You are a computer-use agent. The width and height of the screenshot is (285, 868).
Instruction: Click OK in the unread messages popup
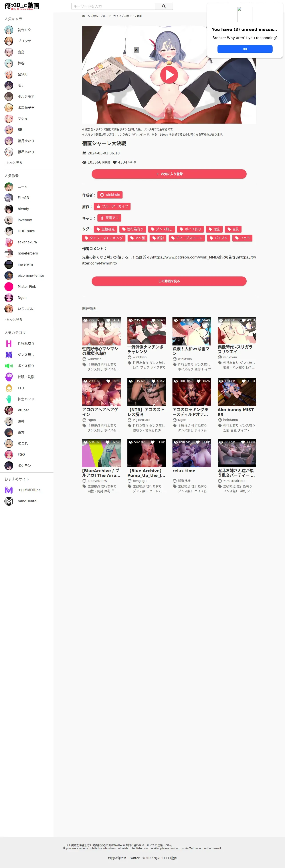pos(245,49)
